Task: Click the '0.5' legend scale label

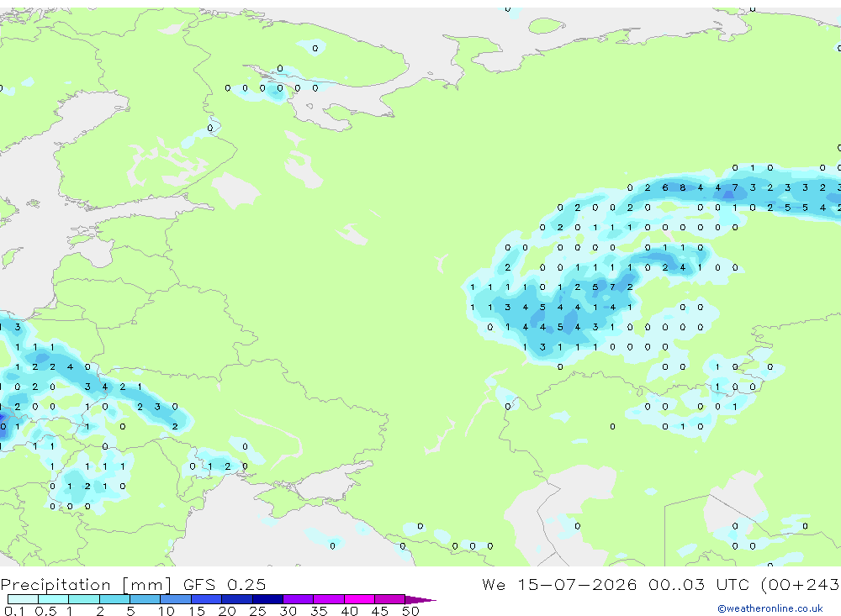Action: tap(45, 611)
